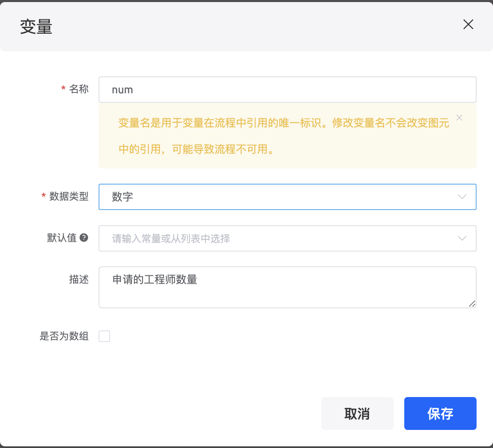Expand the 数据类型 dropdown arrow
493x448 pixels.
point(462,197)
